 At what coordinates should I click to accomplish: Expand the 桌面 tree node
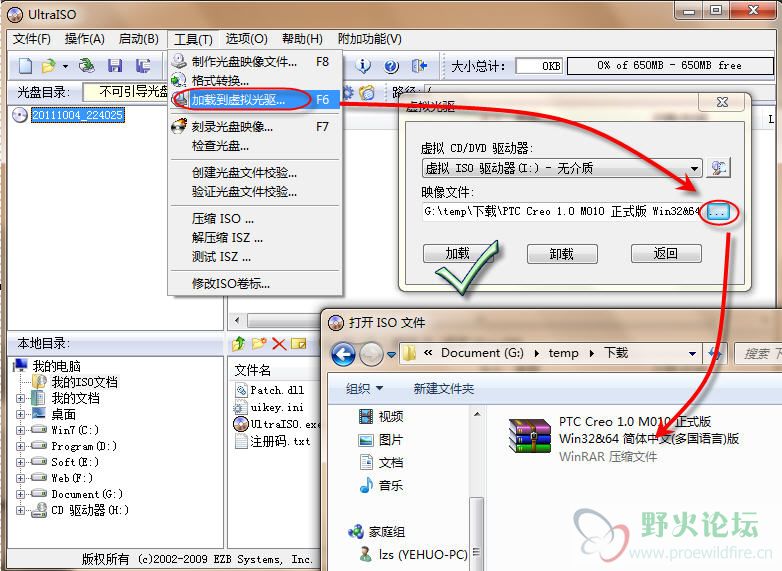click(20, 414)
